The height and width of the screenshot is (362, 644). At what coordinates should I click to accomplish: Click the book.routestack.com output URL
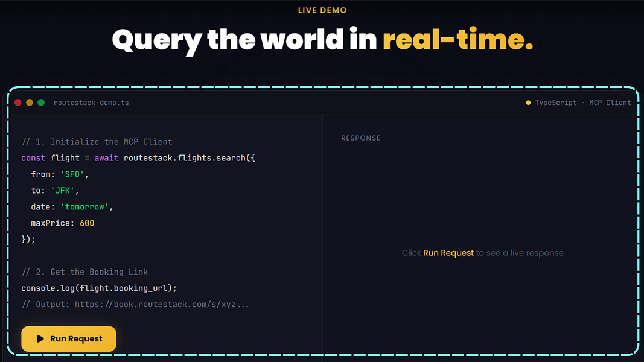(162, 305)
